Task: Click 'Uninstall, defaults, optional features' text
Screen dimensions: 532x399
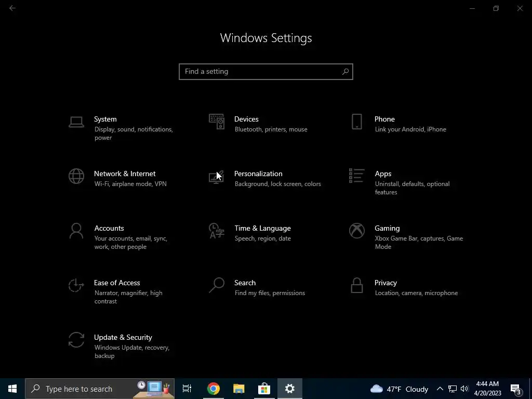Action: point(412,188)
